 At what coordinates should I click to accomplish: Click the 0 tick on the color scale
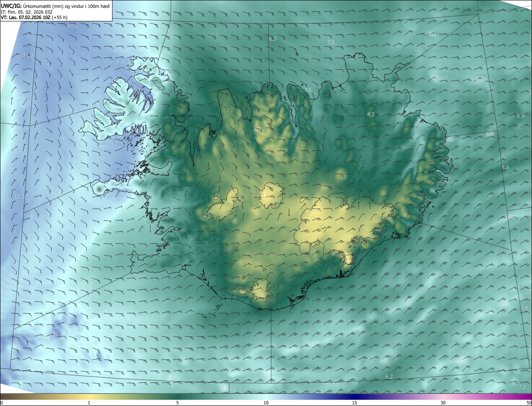(2, 403)
